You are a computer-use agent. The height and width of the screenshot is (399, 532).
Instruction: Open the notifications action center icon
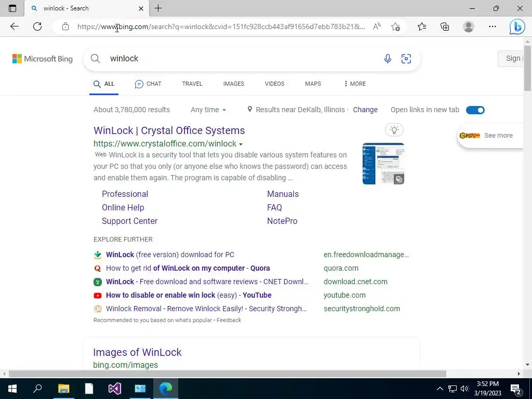tap(516, 390)
